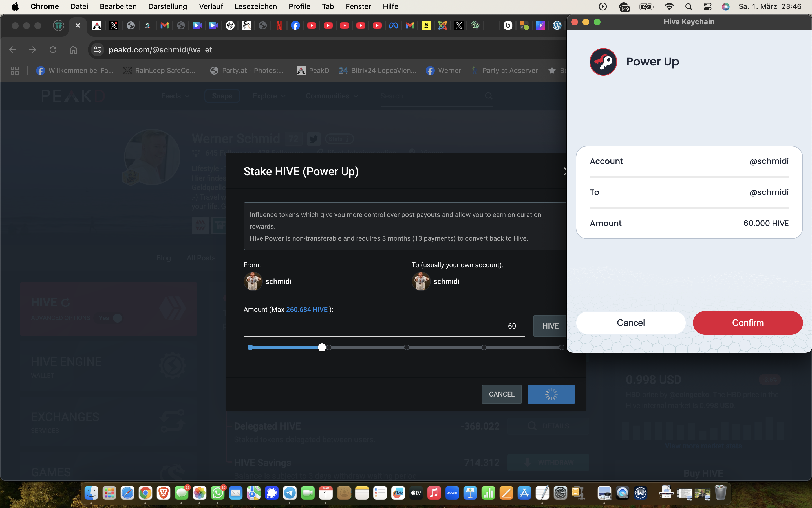The width and height of the screenshot is (812, 508).
Task: Open Music app from the Dock
Action: (434, 493)
